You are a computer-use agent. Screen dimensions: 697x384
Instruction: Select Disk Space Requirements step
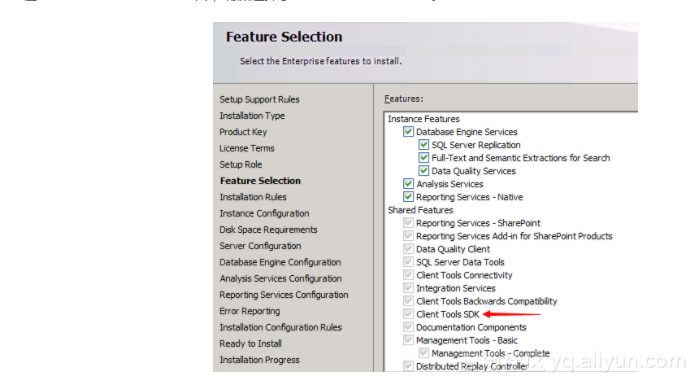pos(268,229)
